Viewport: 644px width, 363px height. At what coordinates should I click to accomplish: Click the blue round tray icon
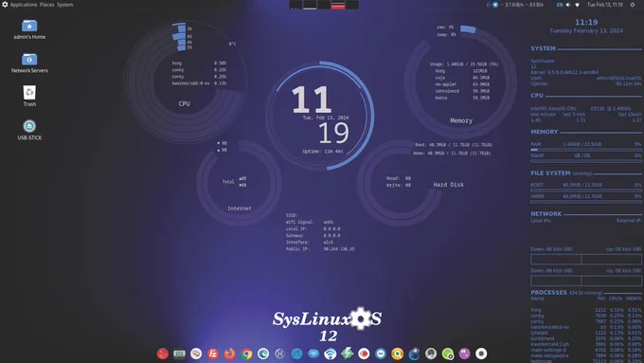point(495,5)
